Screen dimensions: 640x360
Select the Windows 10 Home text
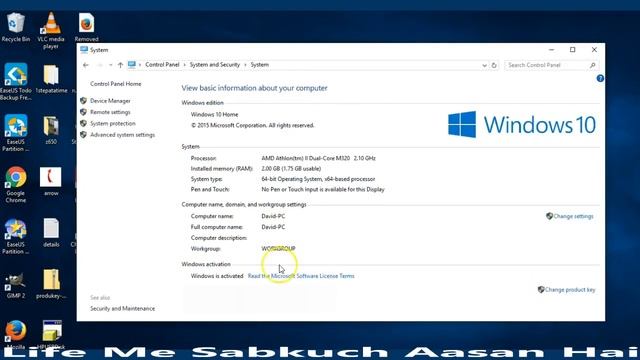[x=214, y=115]
